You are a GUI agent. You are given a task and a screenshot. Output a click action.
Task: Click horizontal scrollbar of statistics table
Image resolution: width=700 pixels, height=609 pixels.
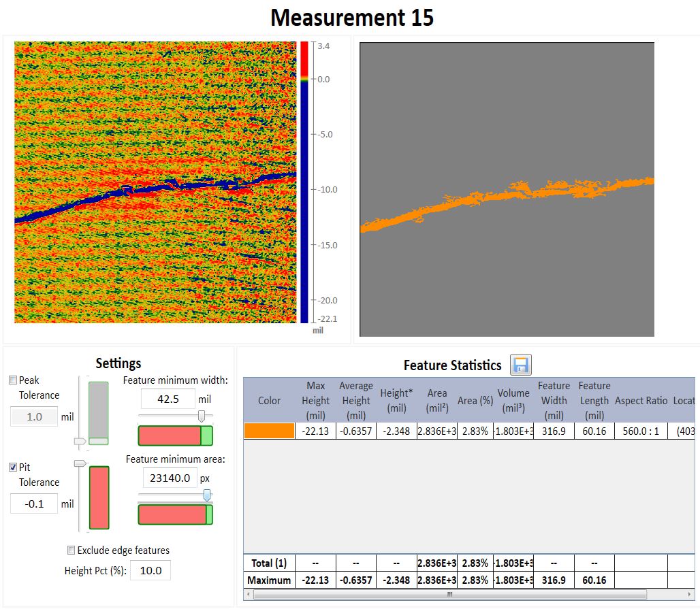pos(450,594)
